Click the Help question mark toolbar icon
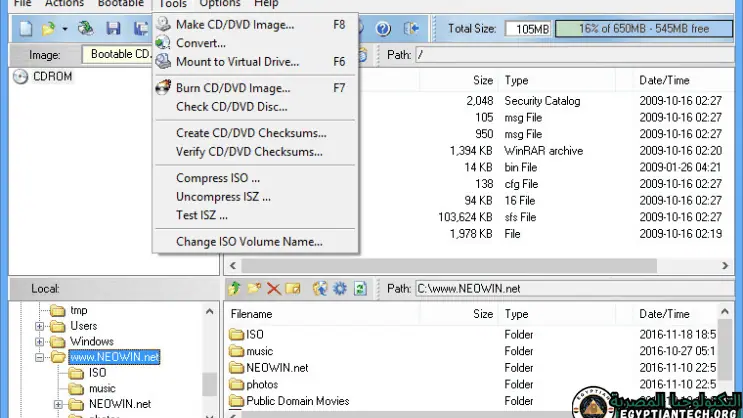Viewport: 743px width, 418px height. (x=383, y=29)
